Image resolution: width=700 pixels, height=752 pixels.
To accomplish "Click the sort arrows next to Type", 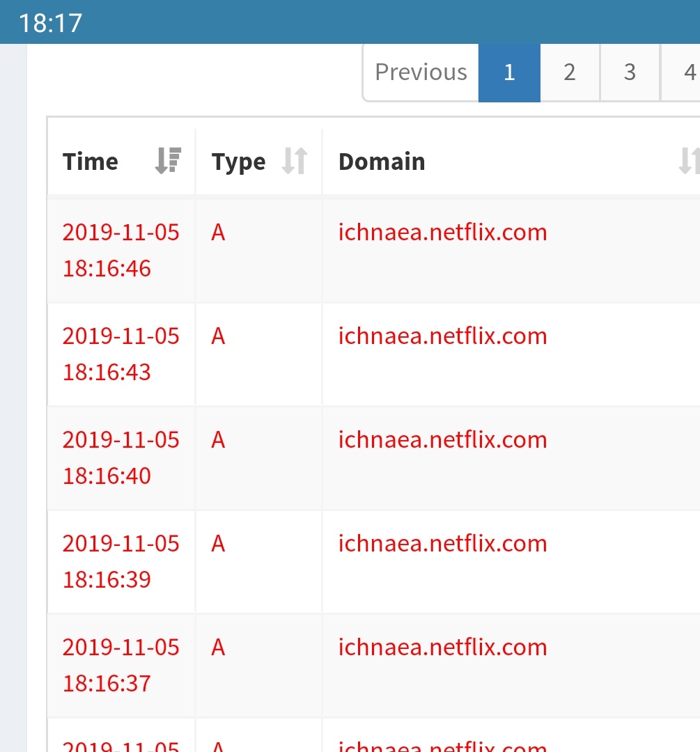I will point(294,161).
